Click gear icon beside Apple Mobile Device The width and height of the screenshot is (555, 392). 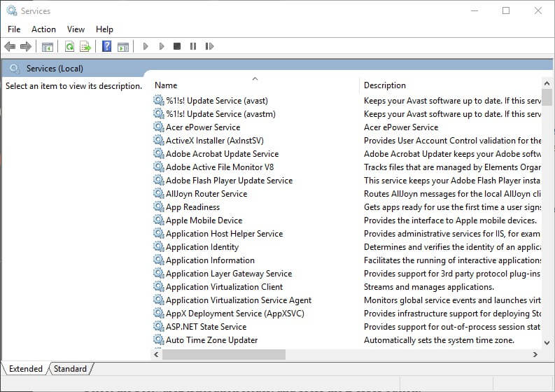(x=159, y=220)
